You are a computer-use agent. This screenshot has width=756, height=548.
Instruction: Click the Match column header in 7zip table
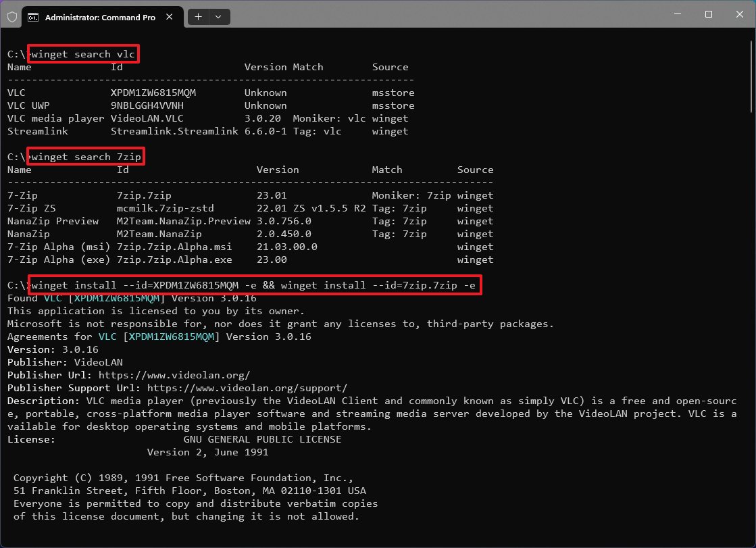point(386,170)
